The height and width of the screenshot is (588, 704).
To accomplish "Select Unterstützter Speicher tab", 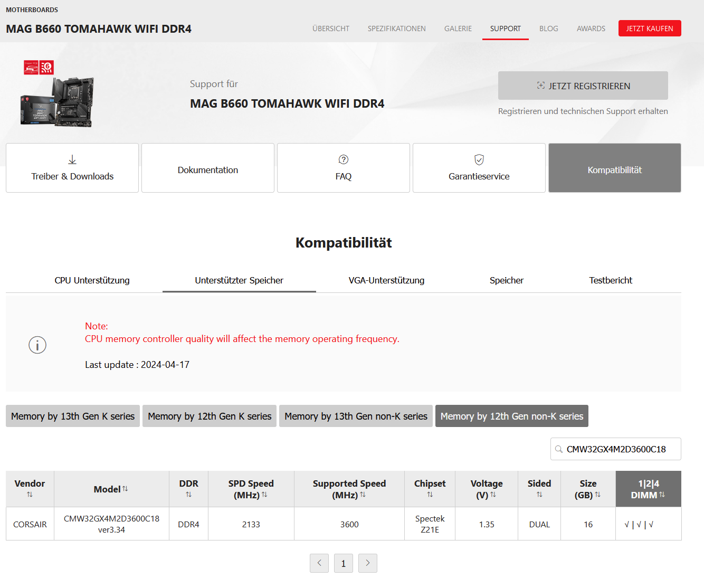I will pyautogui.click(x=239, y=280).
